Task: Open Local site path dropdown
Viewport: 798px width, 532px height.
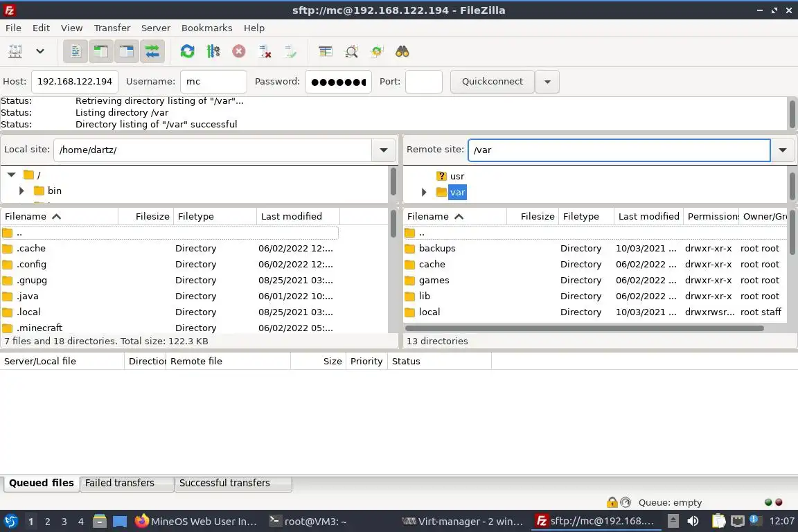Action: 384,150
